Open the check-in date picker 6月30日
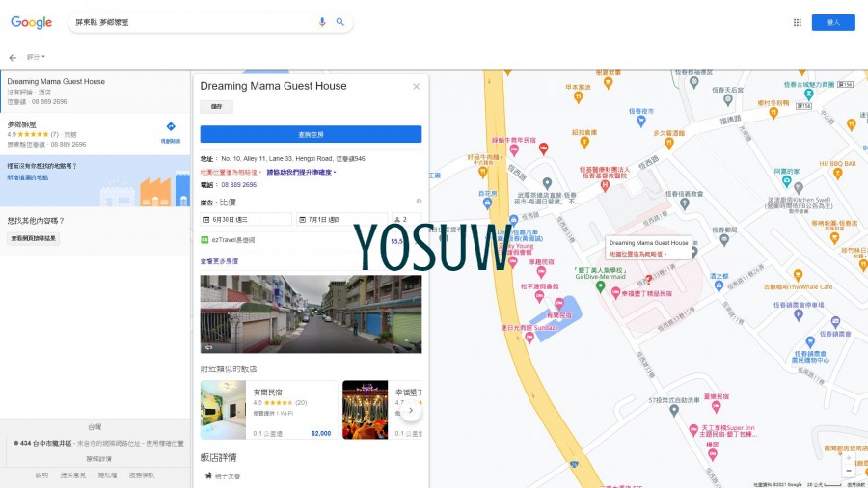This screenshot has height=488, width=868. (x=246, y=220)
